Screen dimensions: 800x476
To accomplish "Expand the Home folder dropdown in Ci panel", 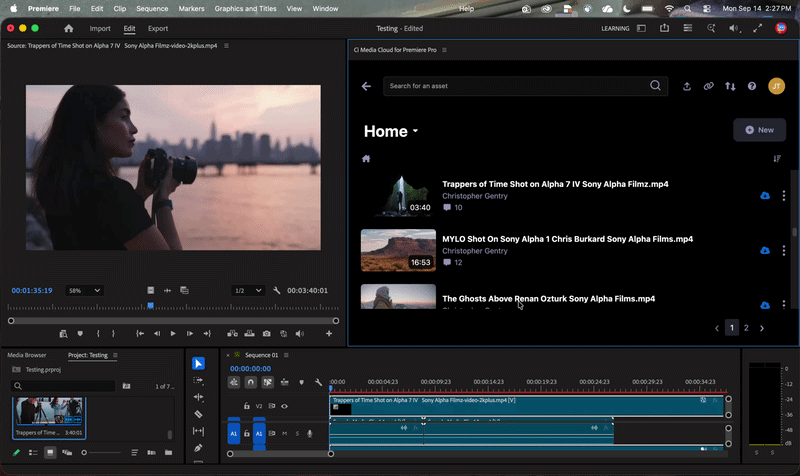I will tap(415, 131).
